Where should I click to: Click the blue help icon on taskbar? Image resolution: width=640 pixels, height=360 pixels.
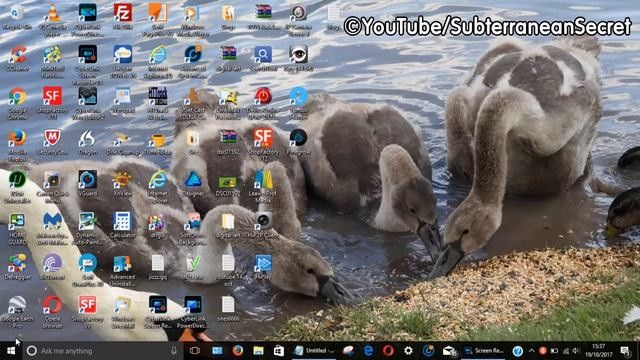pos(518,351)
